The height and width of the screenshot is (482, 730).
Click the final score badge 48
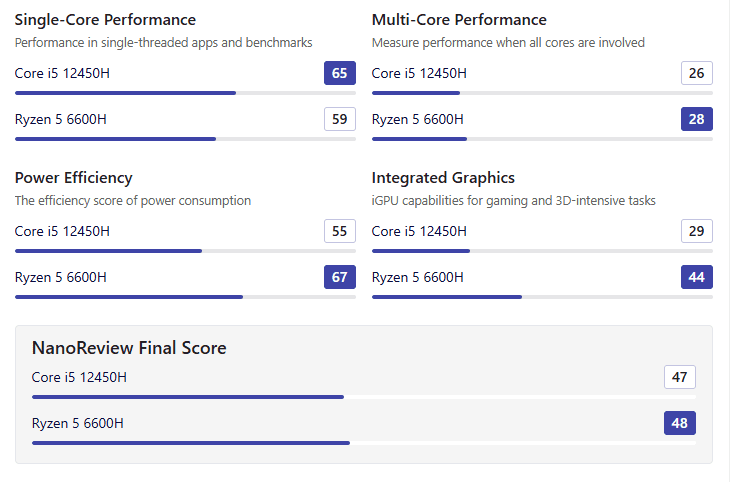click(680, 423)
